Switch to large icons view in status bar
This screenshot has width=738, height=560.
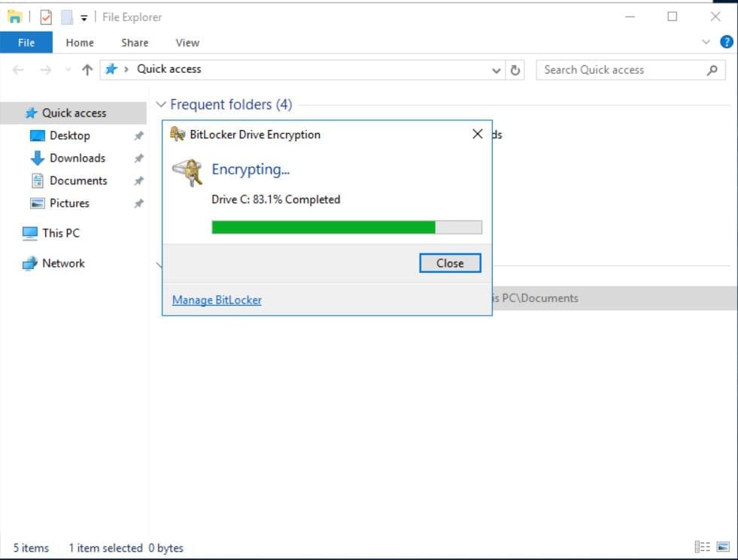tap(723, 547)
